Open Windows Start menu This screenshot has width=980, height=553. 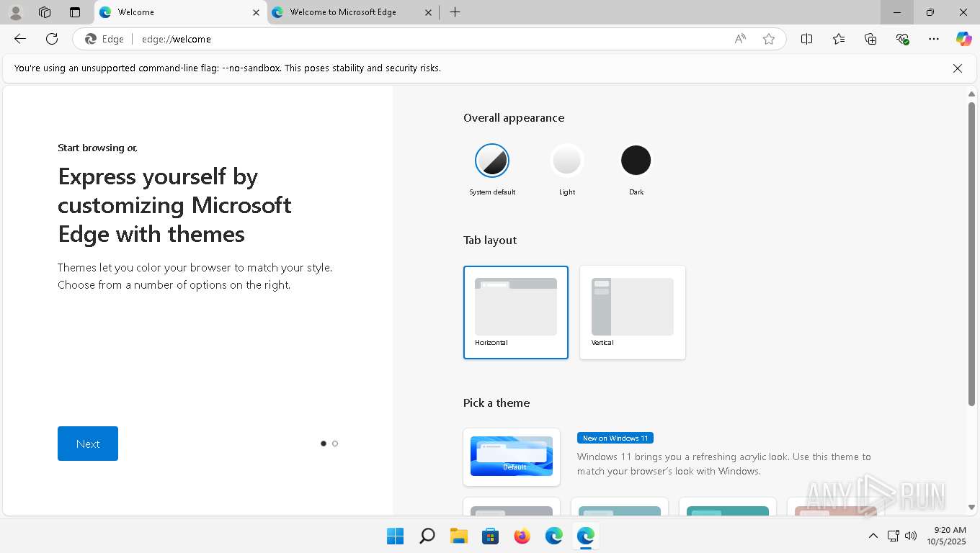[395, 536]
